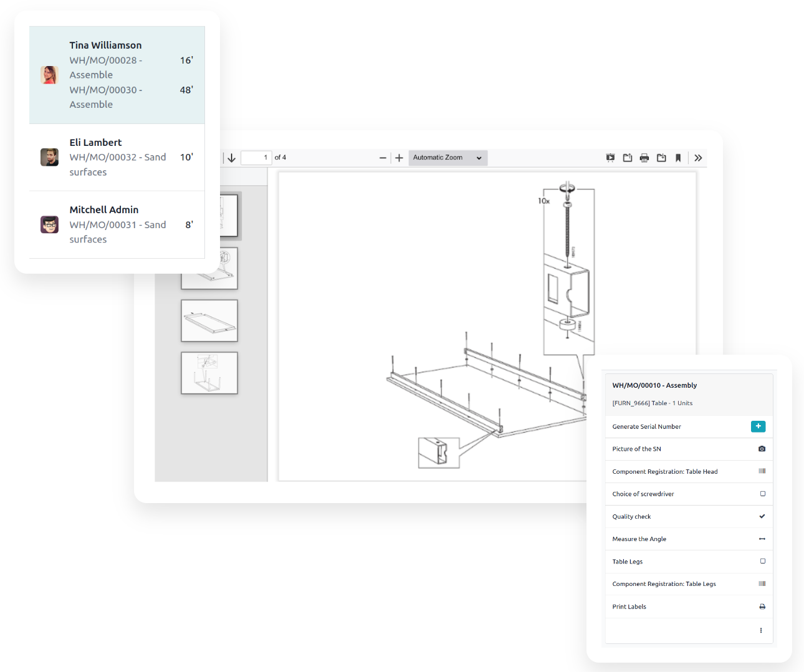Click the bookmark icon in PDF toolbar
The height and width of the screenshot is (672, 804).
pos(678,158)
